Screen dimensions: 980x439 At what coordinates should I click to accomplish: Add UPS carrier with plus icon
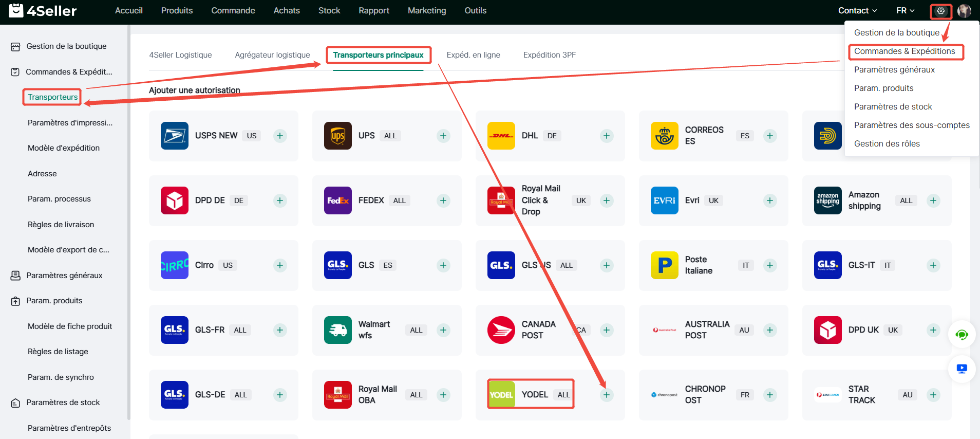click(x=443, y=136)
